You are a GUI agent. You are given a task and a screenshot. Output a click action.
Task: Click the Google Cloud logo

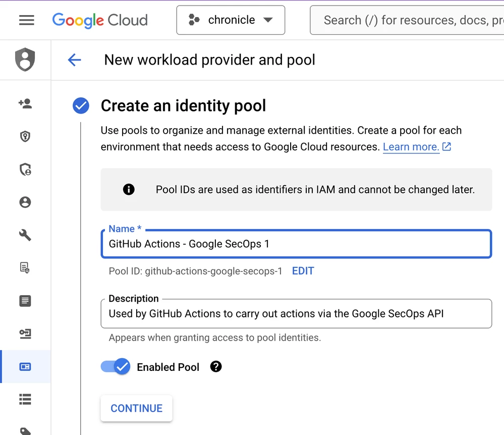pyautogui.click(x=100, y=20)
